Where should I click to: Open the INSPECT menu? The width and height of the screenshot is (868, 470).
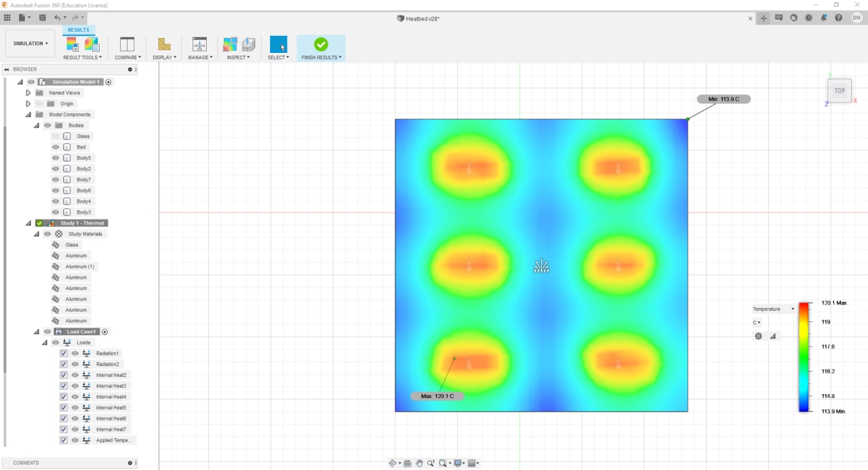coord(238,58)
